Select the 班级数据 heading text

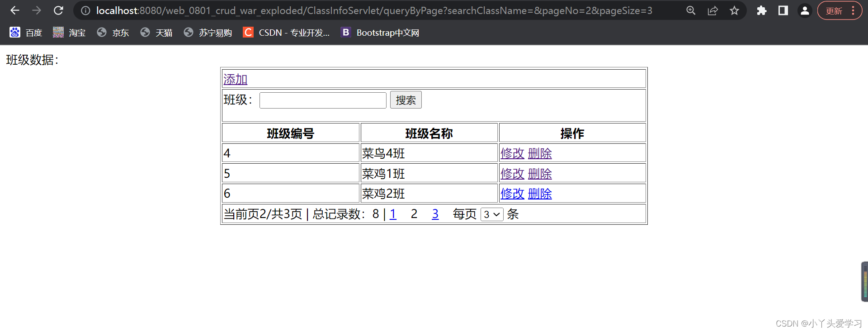coord(32,60)
